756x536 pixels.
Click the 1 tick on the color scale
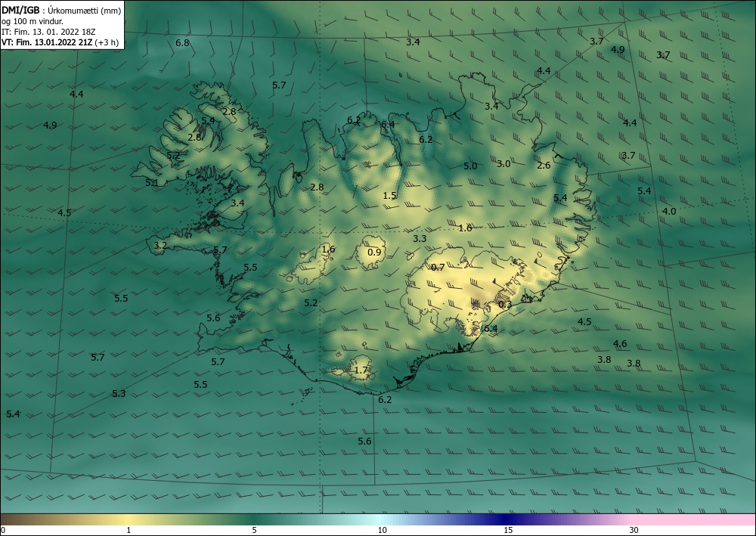[129, 531]
